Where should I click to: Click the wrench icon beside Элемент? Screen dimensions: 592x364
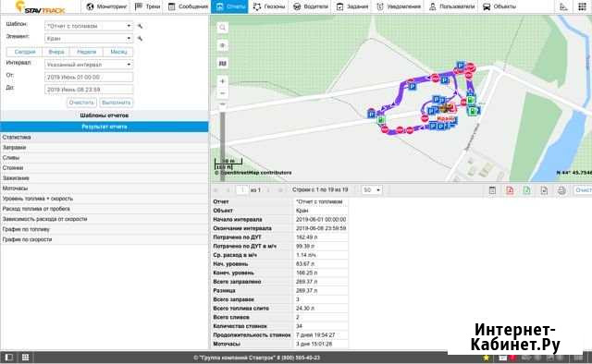click(x=140, y=39)
